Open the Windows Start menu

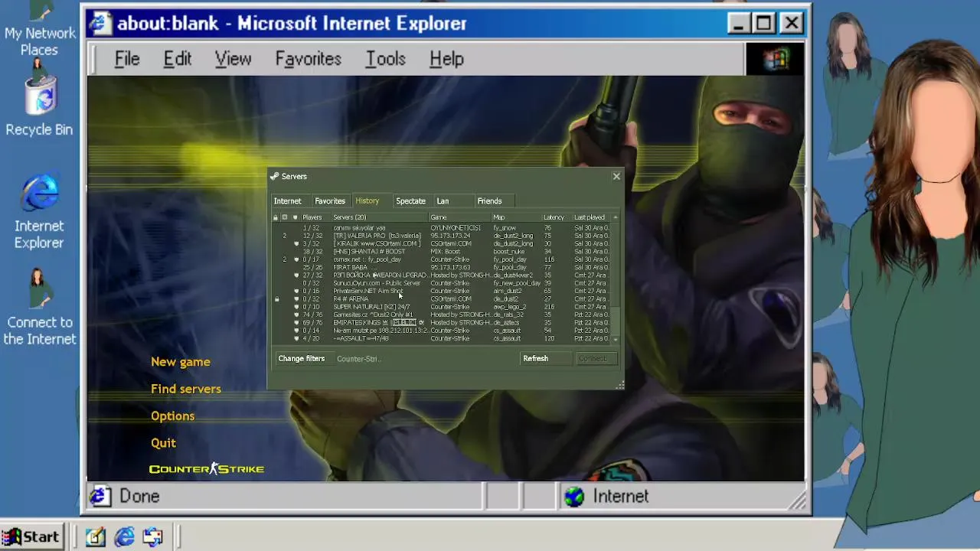pyautogui.click(x=31, y=537)
